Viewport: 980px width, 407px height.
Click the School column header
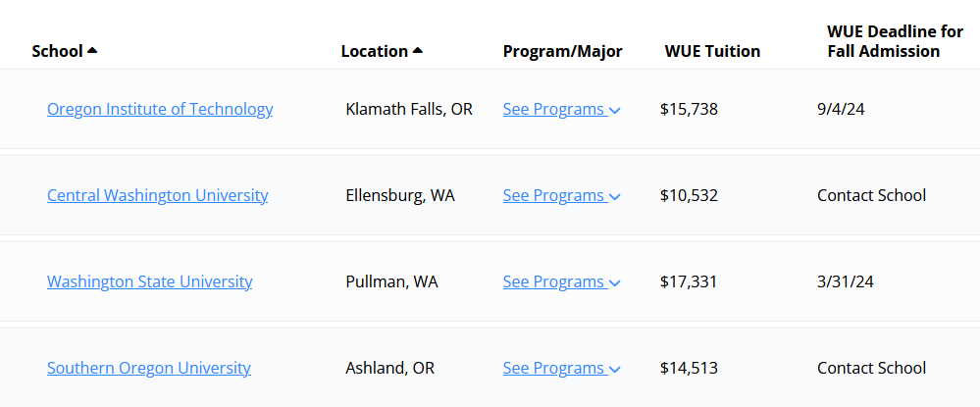[58, 51]
